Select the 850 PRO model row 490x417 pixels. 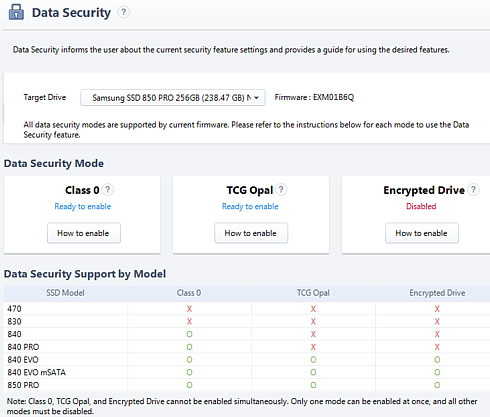(x=247, y=385)
